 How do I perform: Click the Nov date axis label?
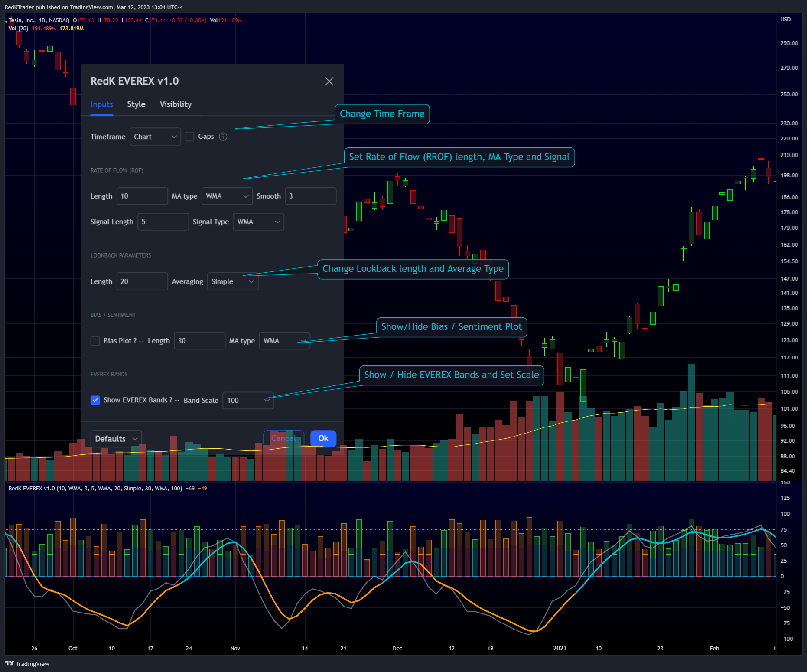(x=235, y=649)
